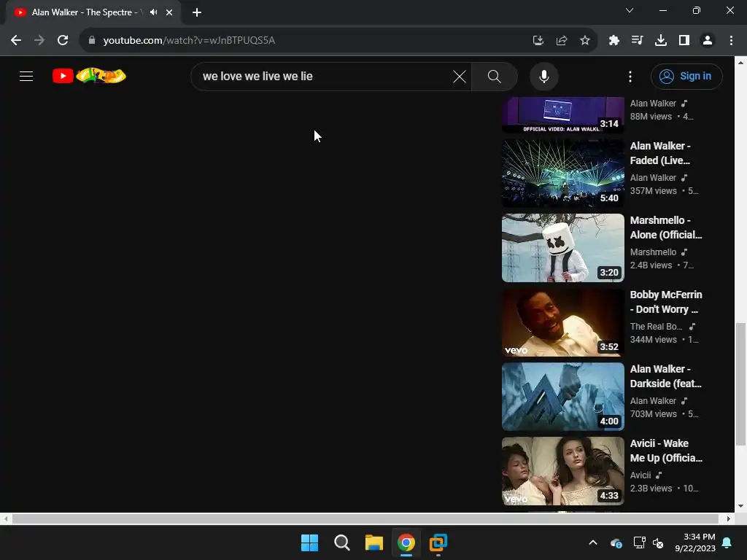Open Avicii Wake Me Up thumbnail
The image size is (747, 560).
[x=562, y=471]
